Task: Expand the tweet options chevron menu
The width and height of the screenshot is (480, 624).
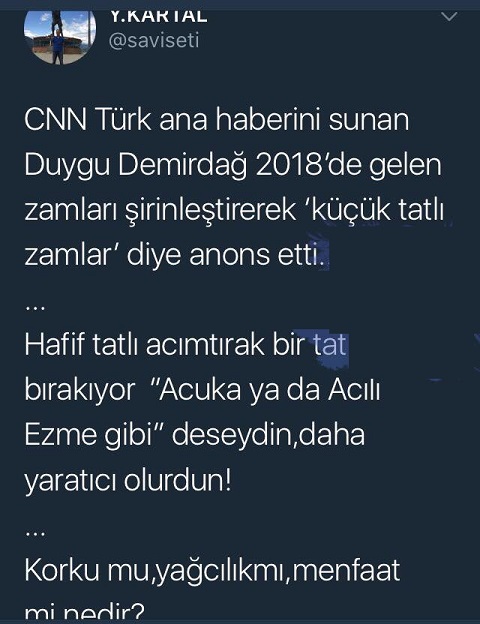Action: point(449,17)
